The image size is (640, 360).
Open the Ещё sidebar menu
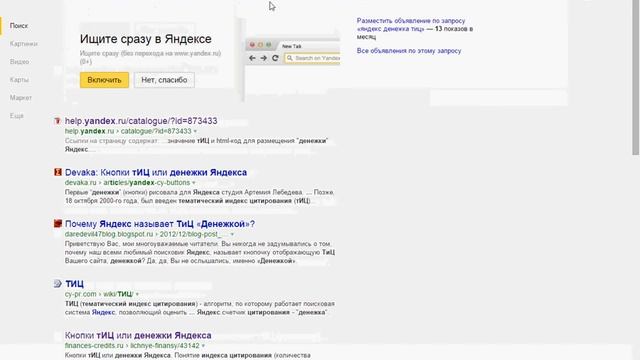(17, 116)
